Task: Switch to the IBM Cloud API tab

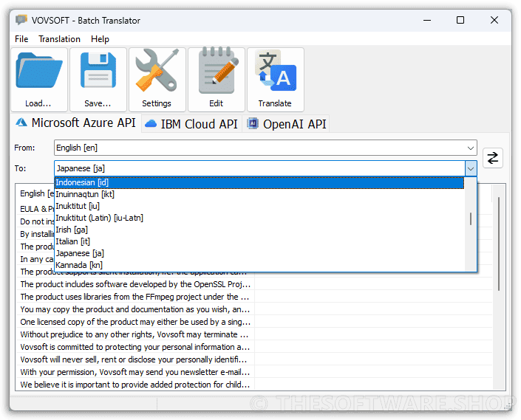Action: pyautogui.click(x=191, y=124)
